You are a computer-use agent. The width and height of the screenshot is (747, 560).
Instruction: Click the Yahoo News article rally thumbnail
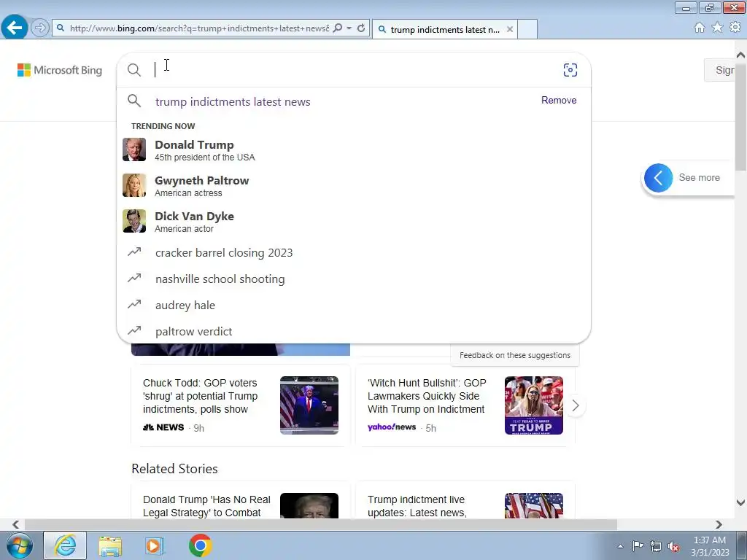[x=533, y=405]
